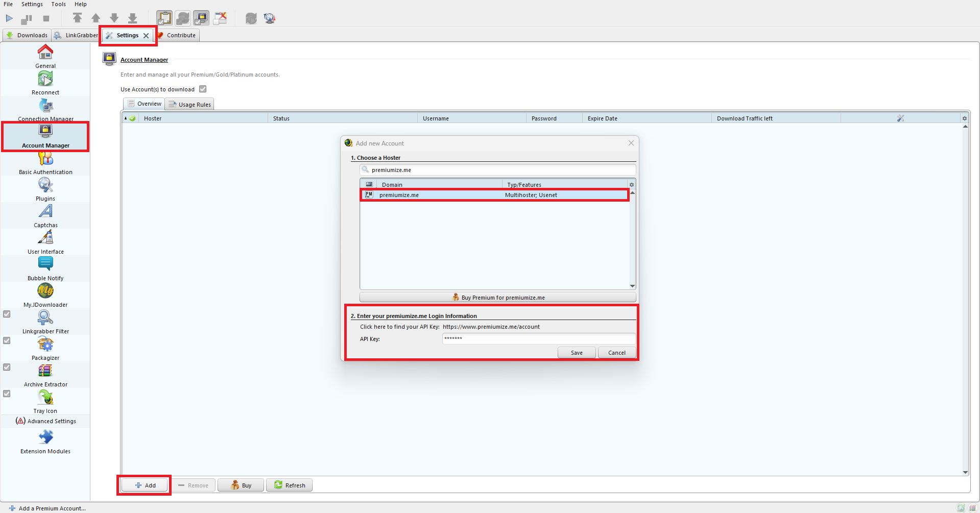Click Add to add an account
Viewport: 980px width, 513px height.
145,485
